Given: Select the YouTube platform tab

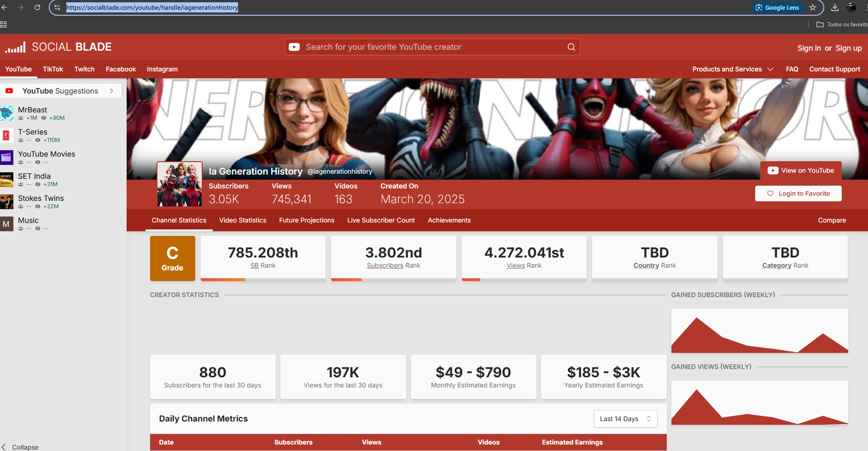Looking at the screenshot, I should tap(18, 69).
